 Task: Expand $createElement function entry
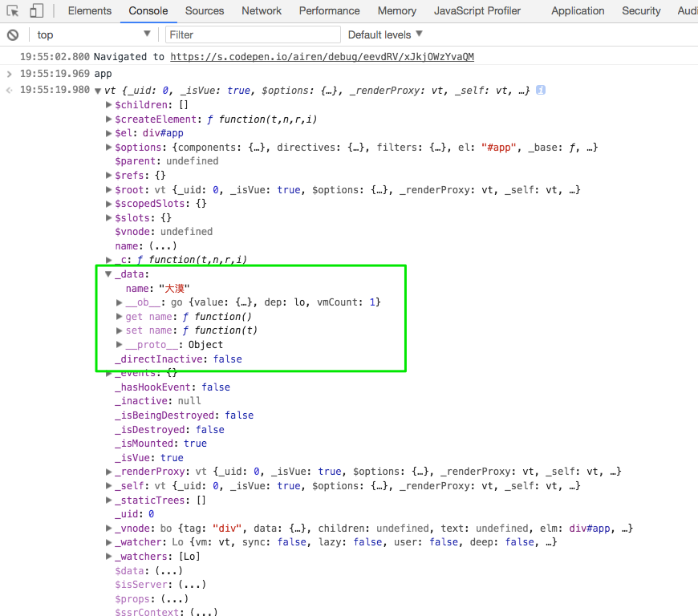[x=108, y=119]
